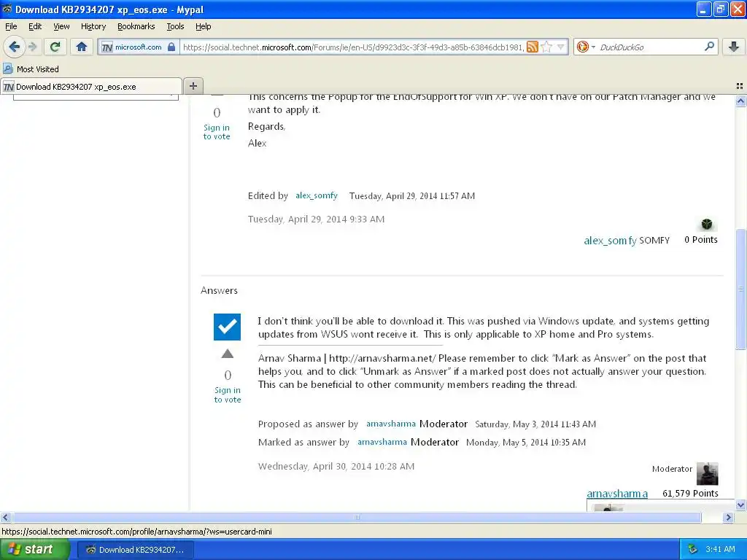Click the 0 Points text by alex_somfy
Viewport: 747px width, 560px height.
701,239
